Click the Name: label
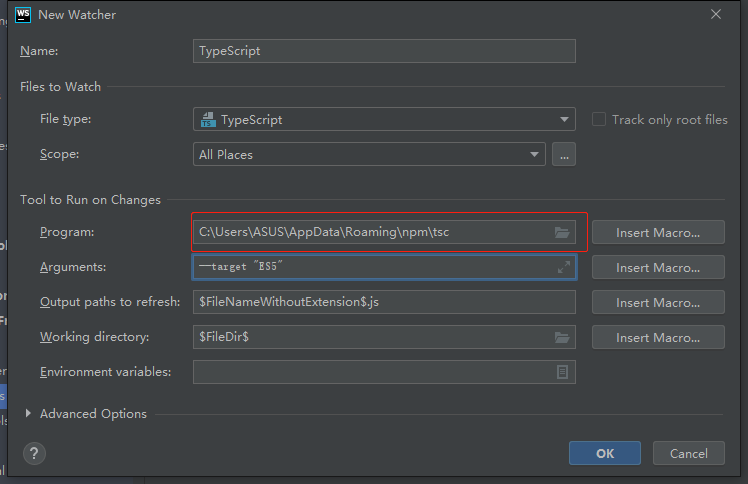The width and height of the screenshot is (748, 484). [x=39, y=51]
